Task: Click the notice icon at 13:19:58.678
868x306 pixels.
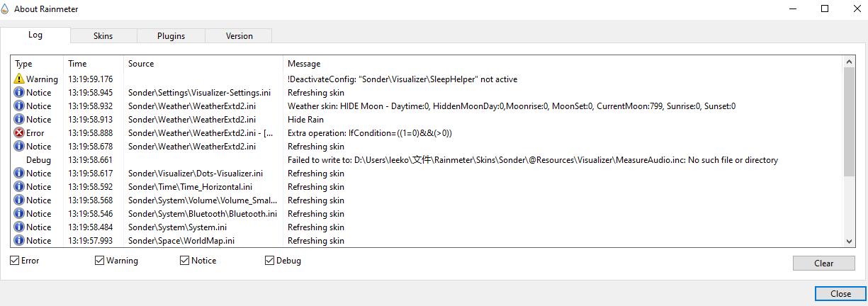Action: coord(19,146)
